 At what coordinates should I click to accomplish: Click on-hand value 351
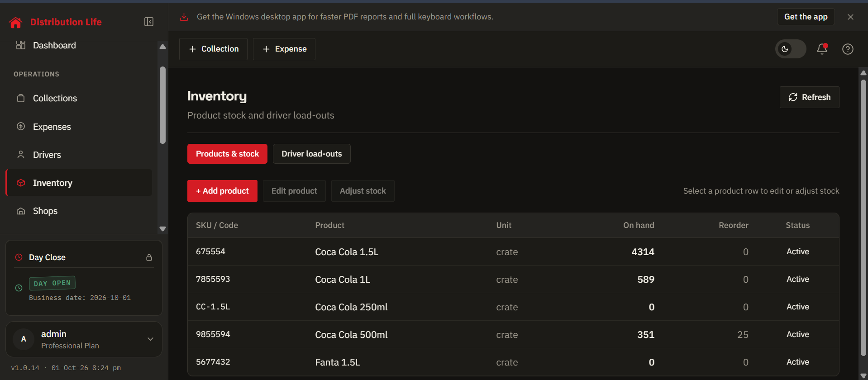646,335
